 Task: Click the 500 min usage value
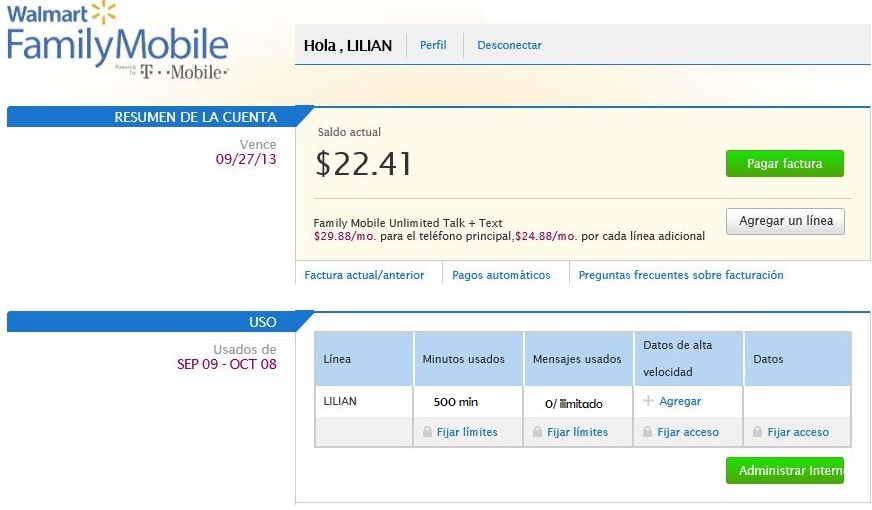point(455,402)
